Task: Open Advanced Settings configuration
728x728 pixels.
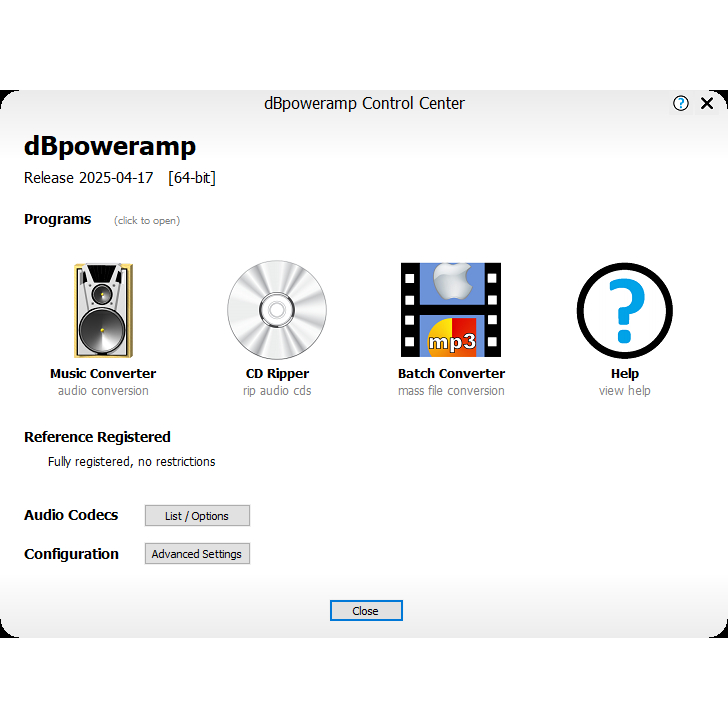Action: [197, 553]
